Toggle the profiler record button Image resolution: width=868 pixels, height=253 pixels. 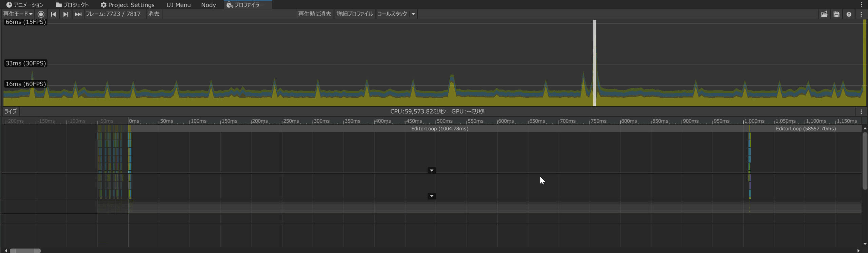coord(41,14)
